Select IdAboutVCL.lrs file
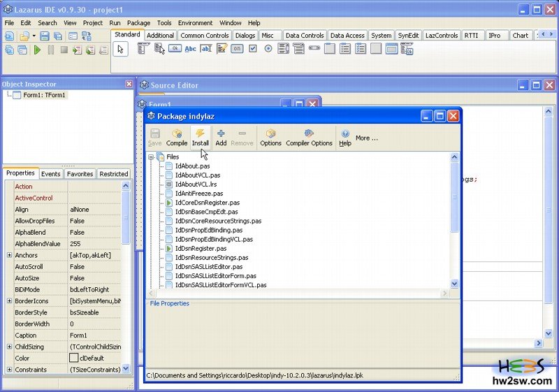559x392 pixels. click(x=196, y=184)
